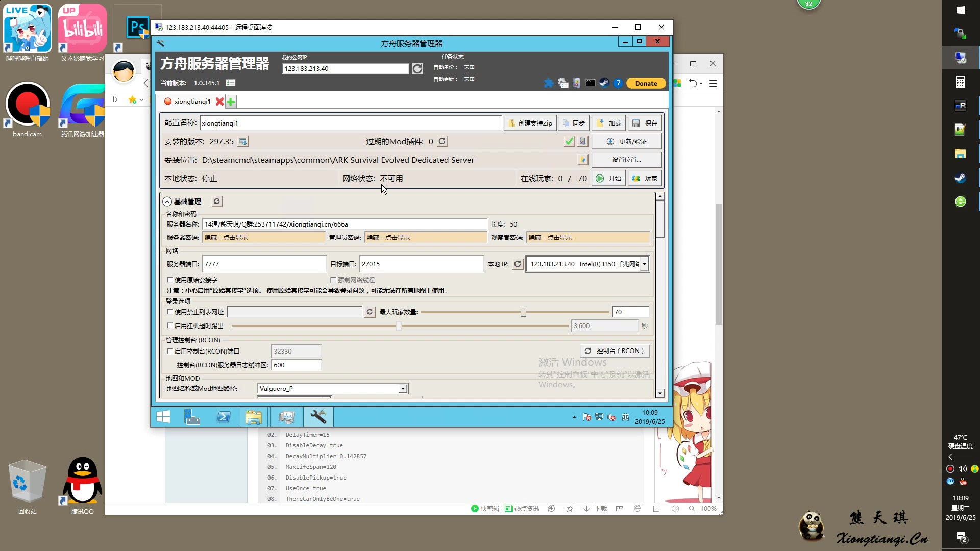
Task: Launch PowerShell from remote taskbar
Action: click(224, 417)
